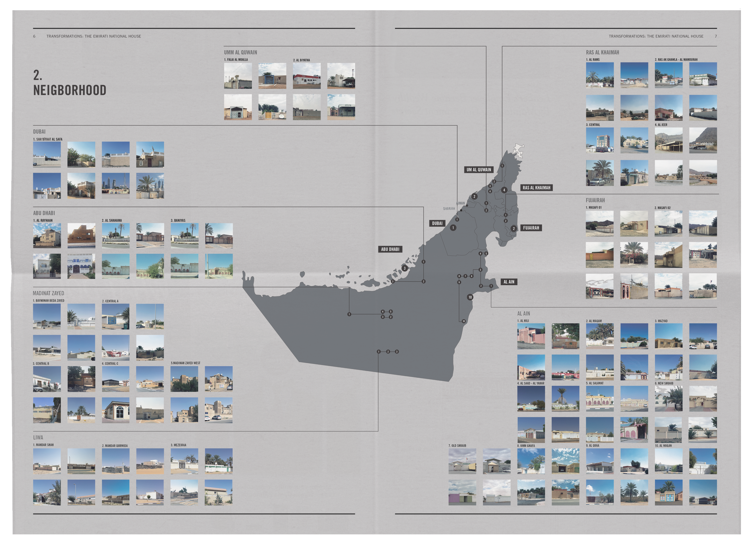Click the large 10 marker on the map
The height and width of the screenshot is (547, 756).
coord(470,297)
